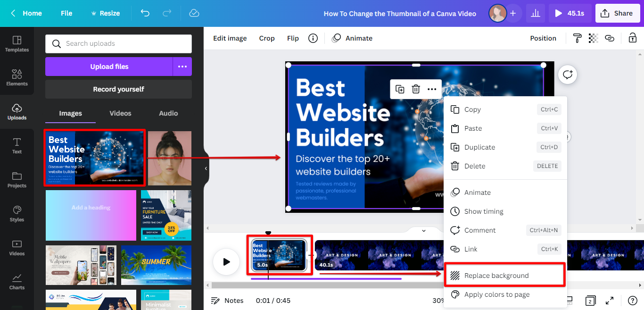Click the trash icon on floating toolbar
The image size is (644, 310).
tap(416, 89)
